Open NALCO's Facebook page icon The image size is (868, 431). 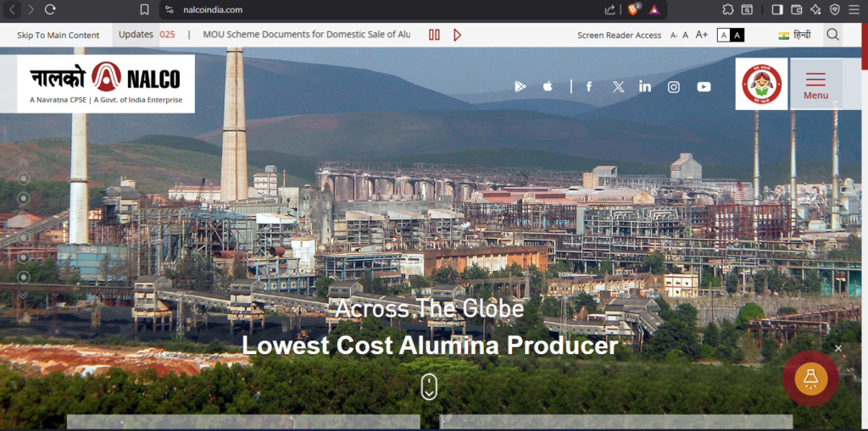(589, 86)
